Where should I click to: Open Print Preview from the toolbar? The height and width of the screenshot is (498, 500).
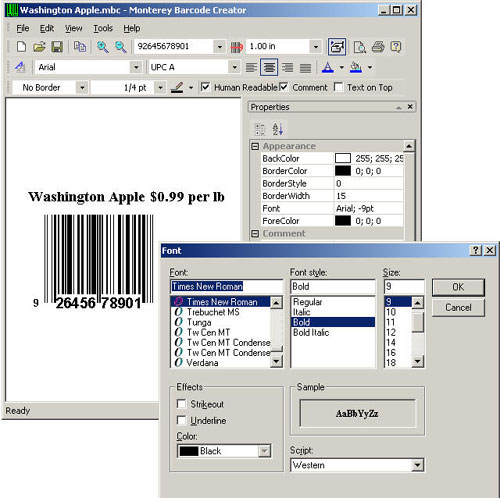359,47
